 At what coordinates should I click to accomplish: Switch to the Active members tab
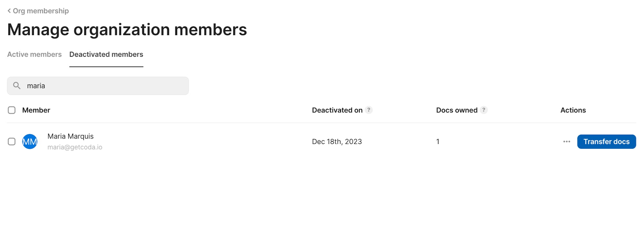click(x=34, y=54)
